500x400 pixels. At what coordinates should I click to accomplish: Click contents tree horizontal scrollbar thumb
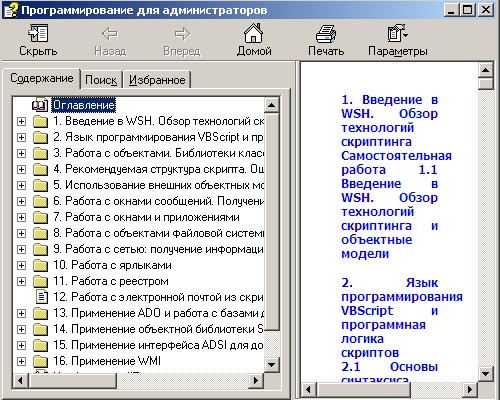pos(73,380)
